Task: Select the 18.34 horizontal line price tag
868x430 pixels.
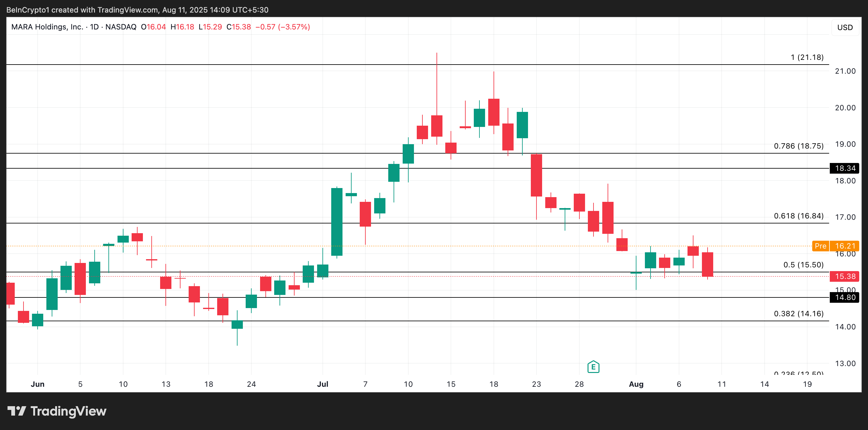Action: (845, 168)
